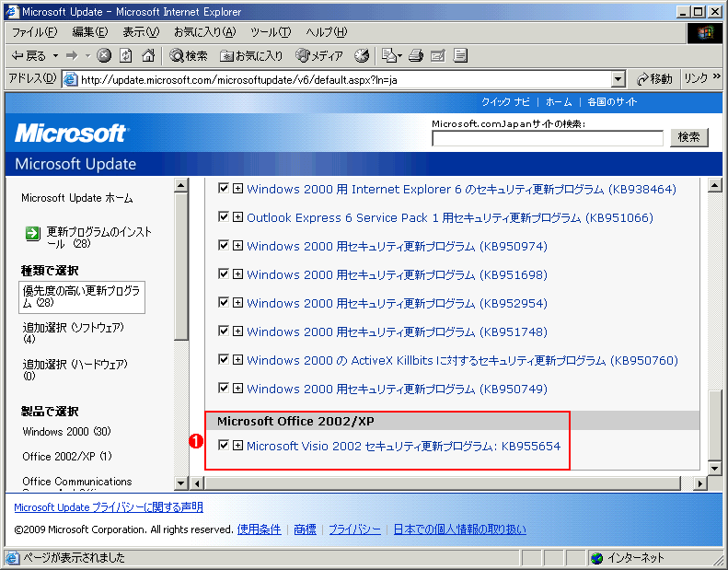
Task: Select Office 2002/XP (1) product filter
Action: pos(67,456)
